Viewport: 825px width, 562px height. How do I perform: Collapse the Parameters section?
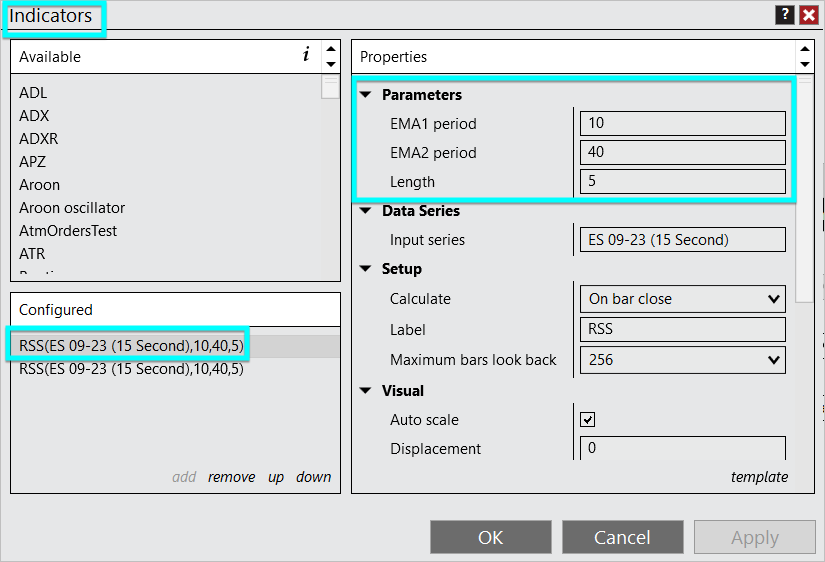tap(365, 95)
